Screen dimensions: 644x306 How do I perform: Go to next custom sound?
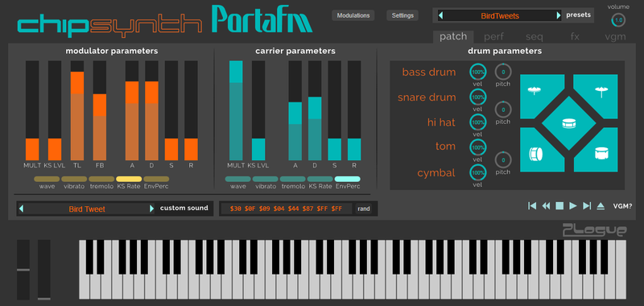pos(151,209)
